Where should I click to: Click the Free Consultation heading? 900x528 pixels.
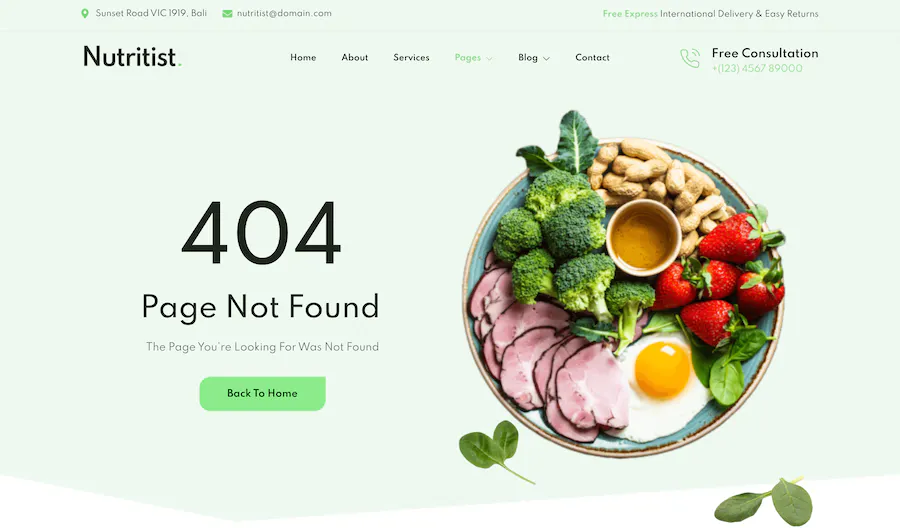tap(765, 53)
